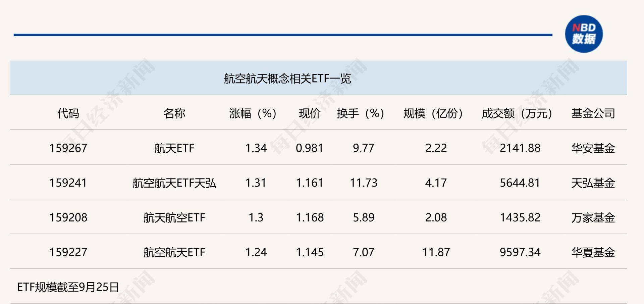Click the 基金公司 column header
The width and height of the screenshot is (644, 304).
coord(593,113)
